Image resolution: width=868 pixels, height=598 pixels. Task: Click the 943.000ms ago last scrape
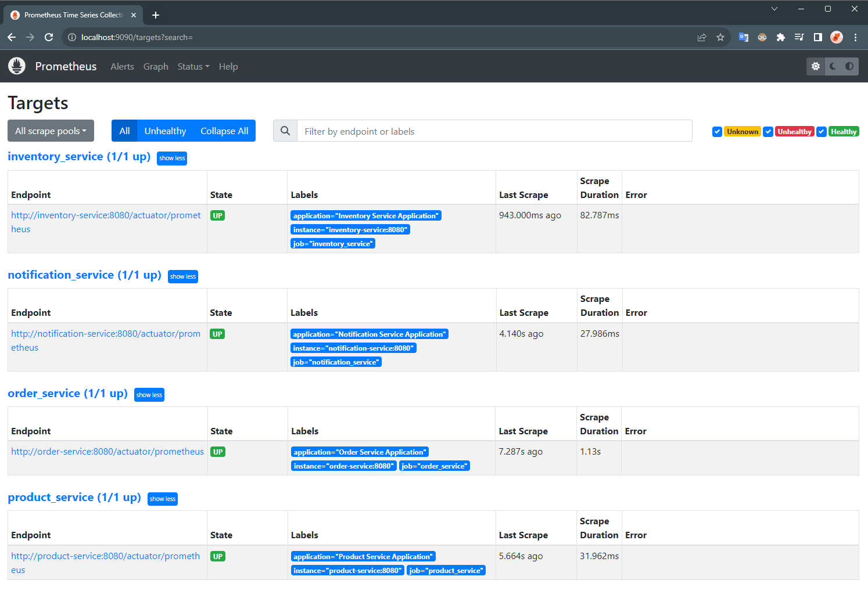[x=530, y=215]
